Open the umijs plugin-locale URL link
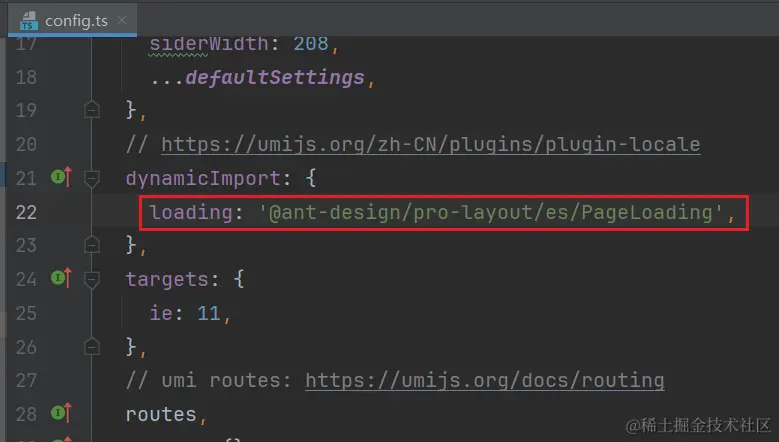The height and width of the screenshot is (442, 779). point(431,145)
